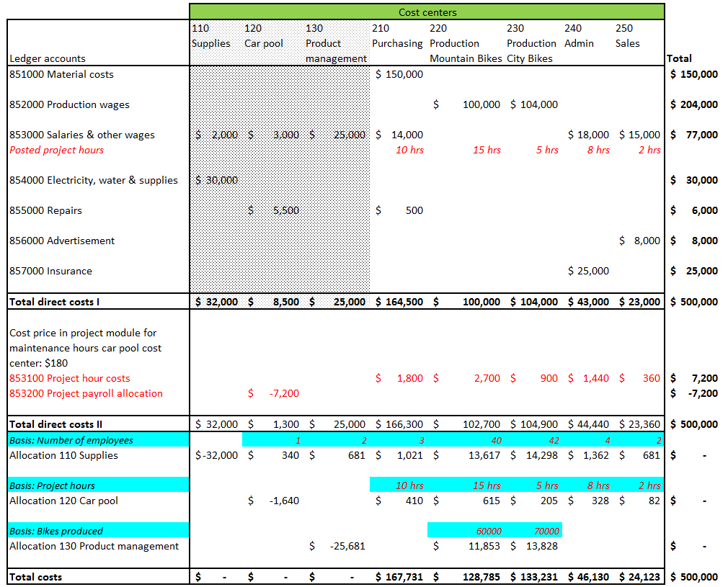Image resolution: width=728 pixels, height=587 pixels.
Task: Select the red Posted project hours label
Action: tap(57, 150)
